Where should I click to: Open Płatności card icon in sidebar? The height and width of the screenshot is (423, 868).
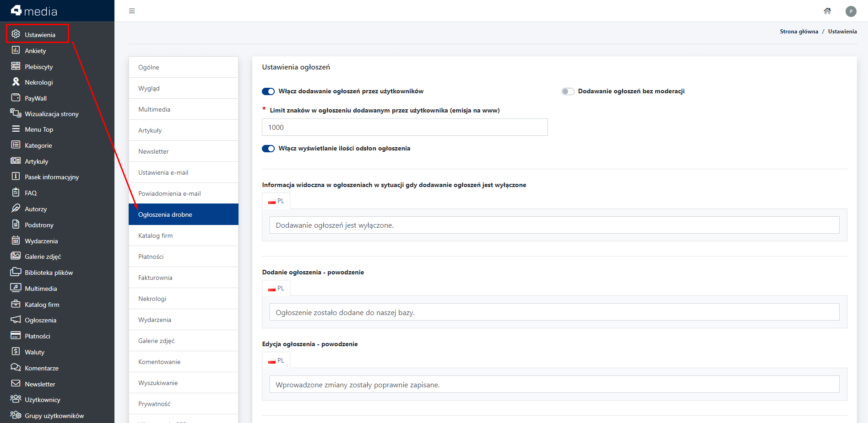[16, 336]
